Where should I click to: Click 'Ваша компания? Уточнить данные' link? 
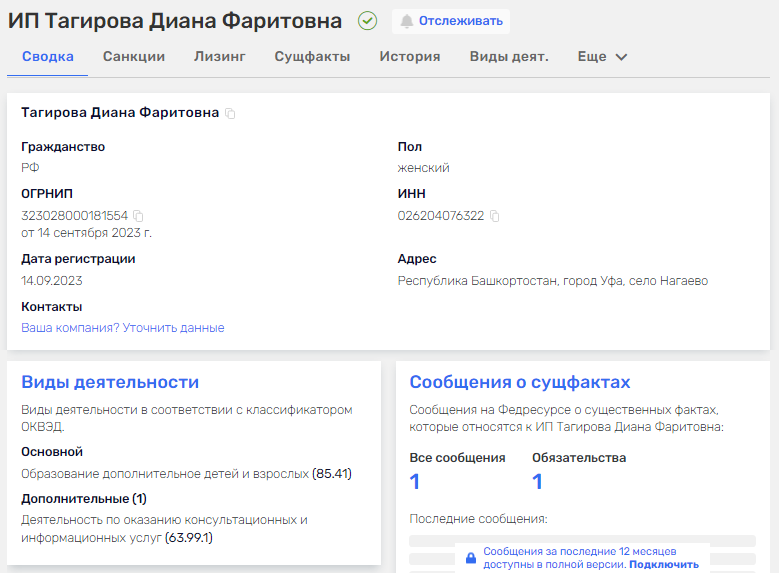tap(123, 328)
